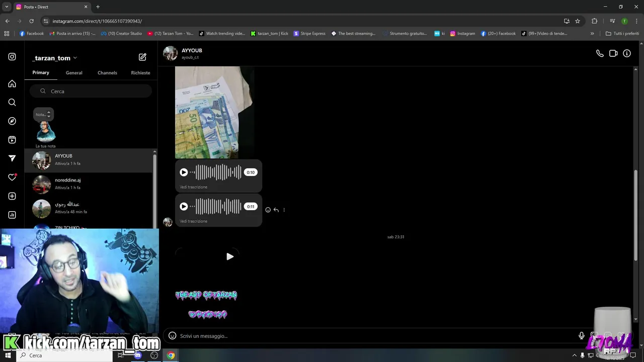Show hidden system tray icons
This screenshot has height=362, width=644.
tap(575, 355)
